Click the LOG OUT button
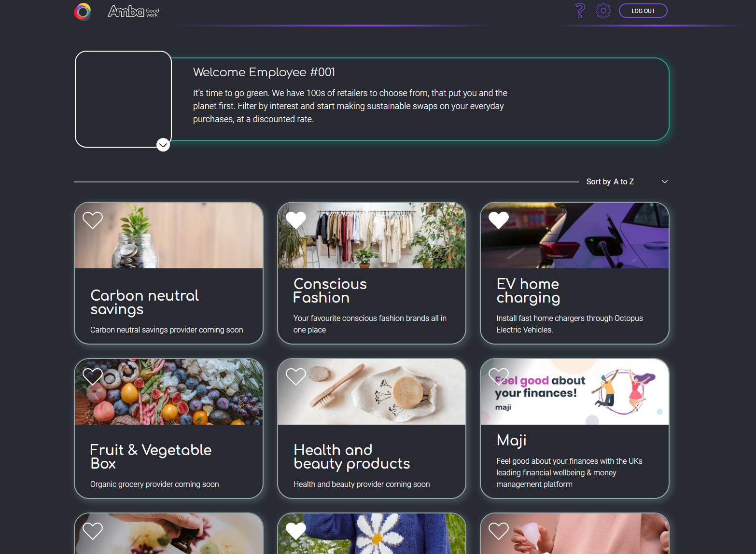Screen dimensions: 756x554 point(643,11)
